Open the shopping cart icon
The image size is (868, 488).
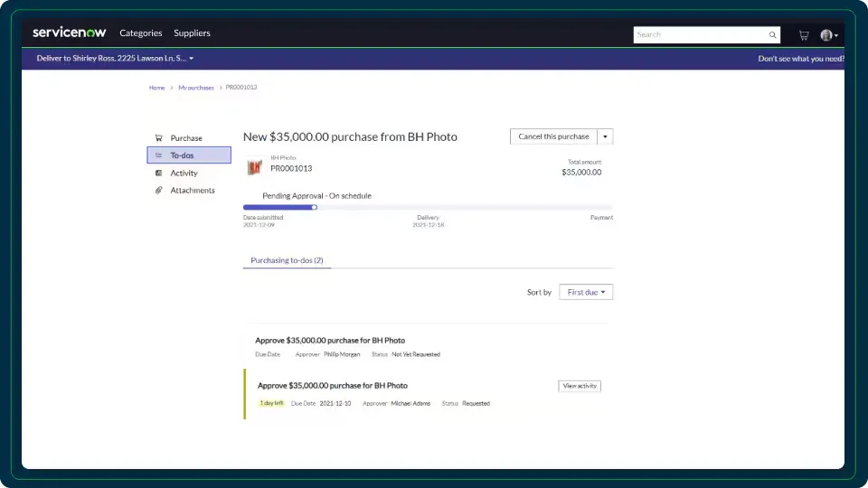[x=804, y=35]
